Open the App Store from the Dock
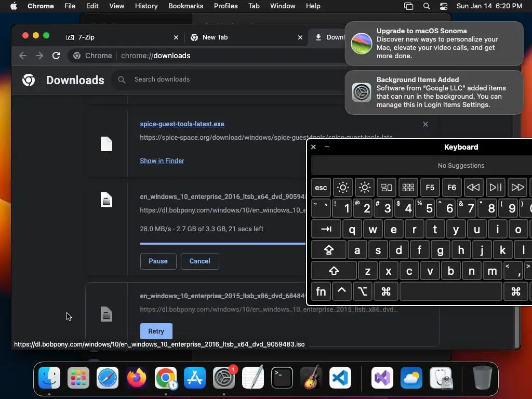532x399 pixels. (x=195, y=378)
